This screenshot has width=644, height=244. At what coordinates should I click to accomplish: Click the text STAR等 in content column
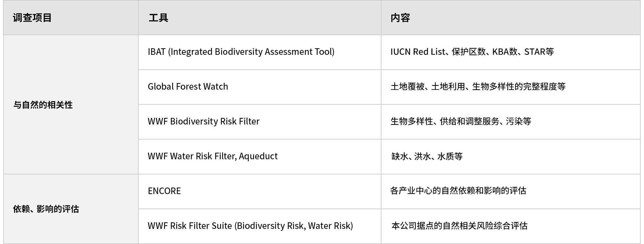539,52
